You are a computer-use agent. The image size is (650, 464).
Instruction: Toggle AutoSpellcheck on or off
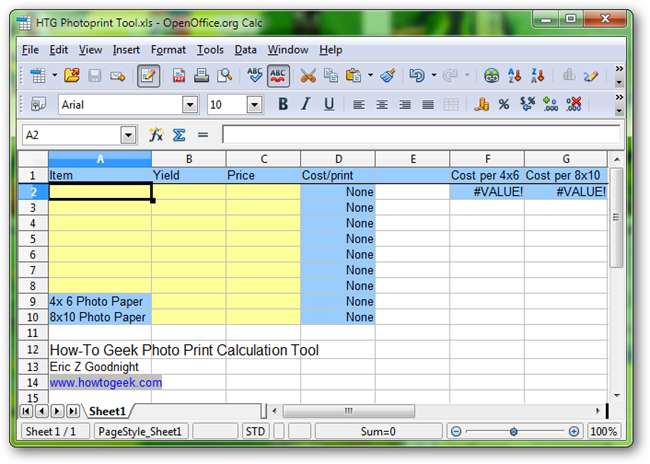tap(278, 75)
